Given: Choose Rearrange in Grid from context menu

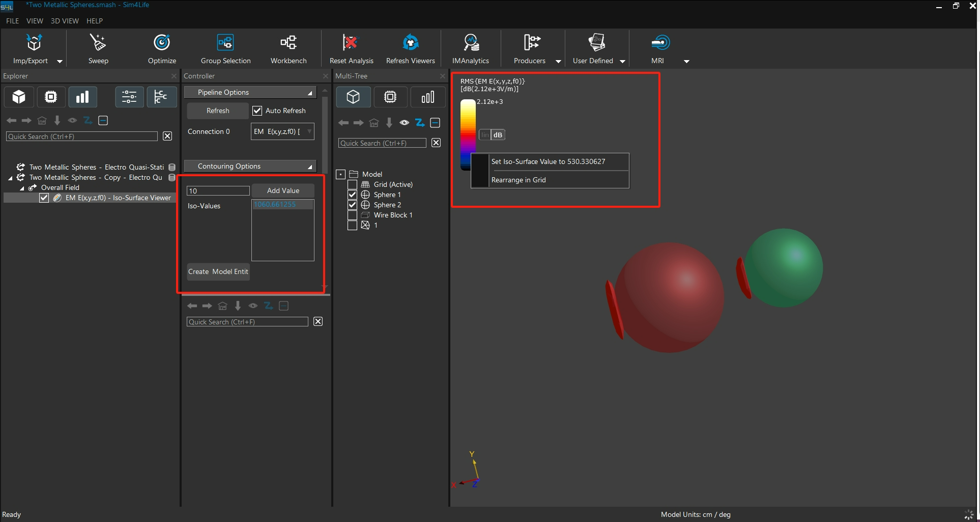Looking at the screenshot, I should (x=518, y=180).
